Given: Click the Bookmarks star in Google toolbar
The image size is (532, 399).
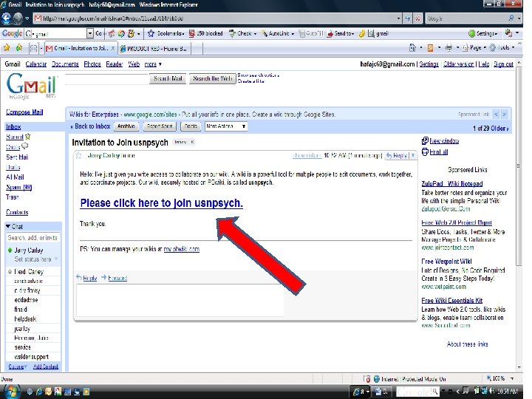Looking at the screenshot, I should [x=151, y=33].
